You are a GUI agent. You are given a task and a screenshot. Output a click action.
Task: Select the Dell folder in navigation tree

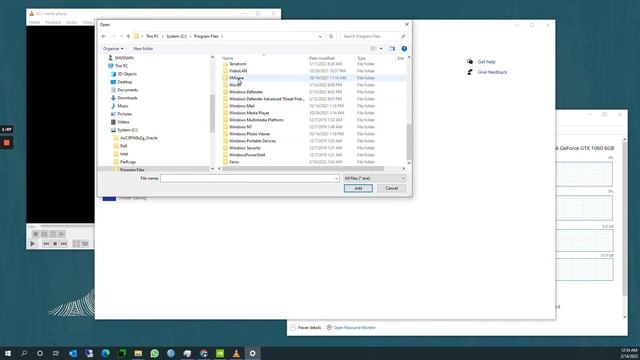pyautogui.click(x=124, y=146)
